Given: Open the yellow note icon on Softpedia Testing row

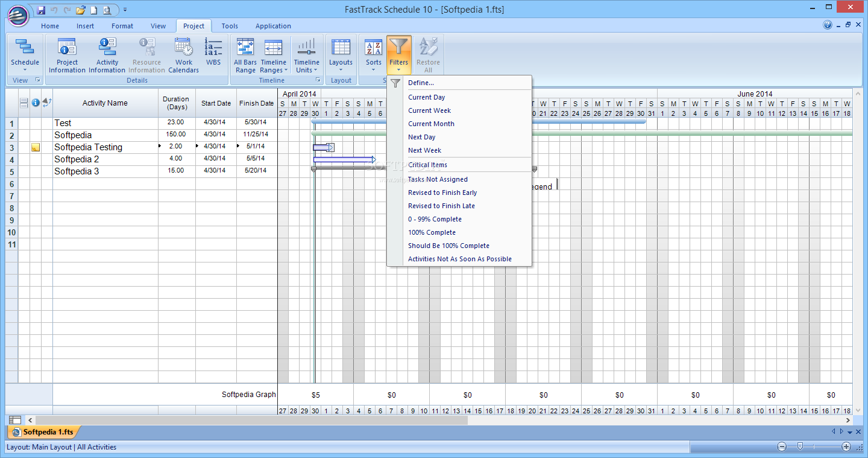Looking at the screenshot, I should click(x=36, y=147).
